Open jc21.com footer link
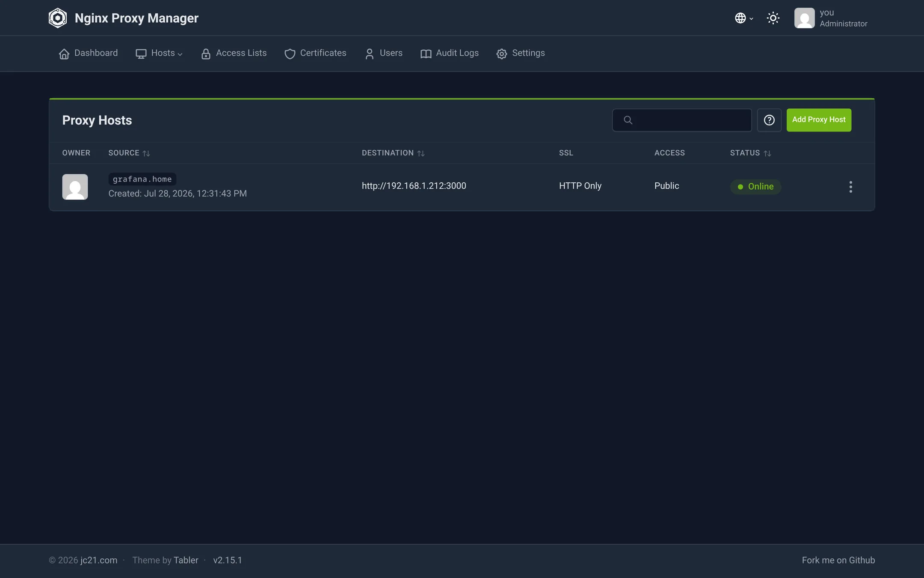The image size is (924, 578). pyautogui.click(x=99, y=560)
